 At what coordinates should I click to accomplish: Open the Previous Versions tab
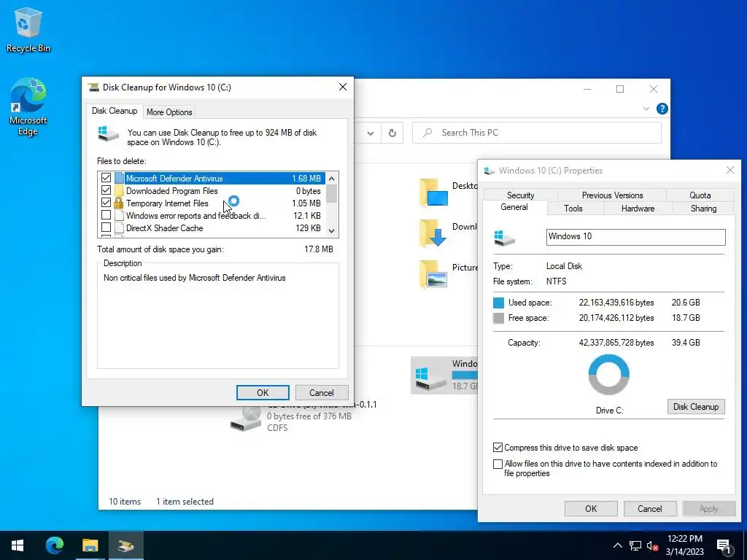612,195
